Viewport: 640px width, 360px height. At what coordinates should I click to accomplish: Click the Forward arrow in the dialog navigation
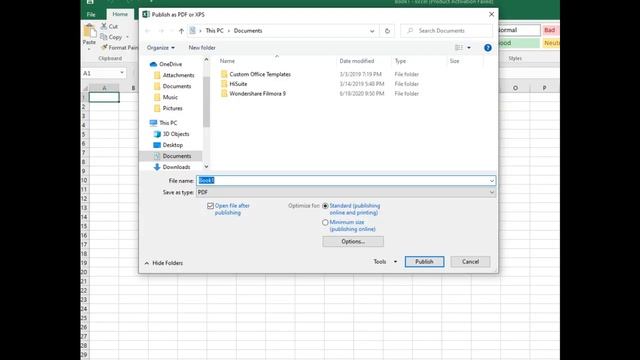(161, 31)
